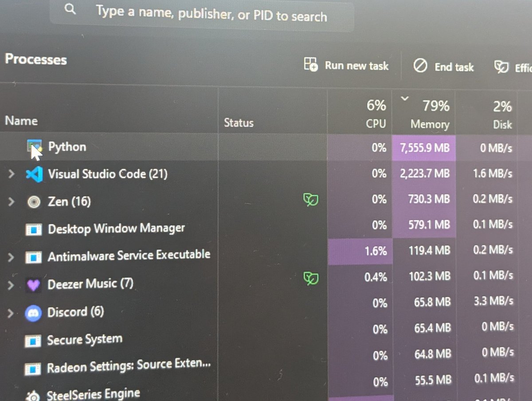The height and width of the screenshot is (401, 532).
Task: Click the End task button
Action: pyautogui.click(x=443, y=67)
